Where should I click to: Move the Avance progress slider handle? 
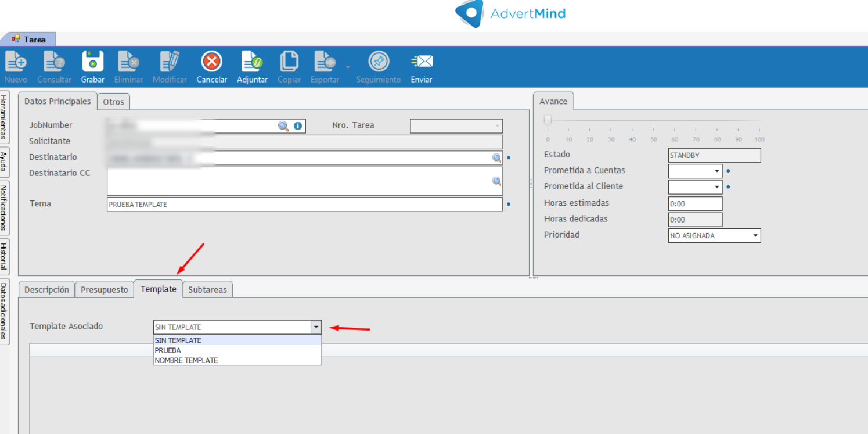[x=548, y=120]
